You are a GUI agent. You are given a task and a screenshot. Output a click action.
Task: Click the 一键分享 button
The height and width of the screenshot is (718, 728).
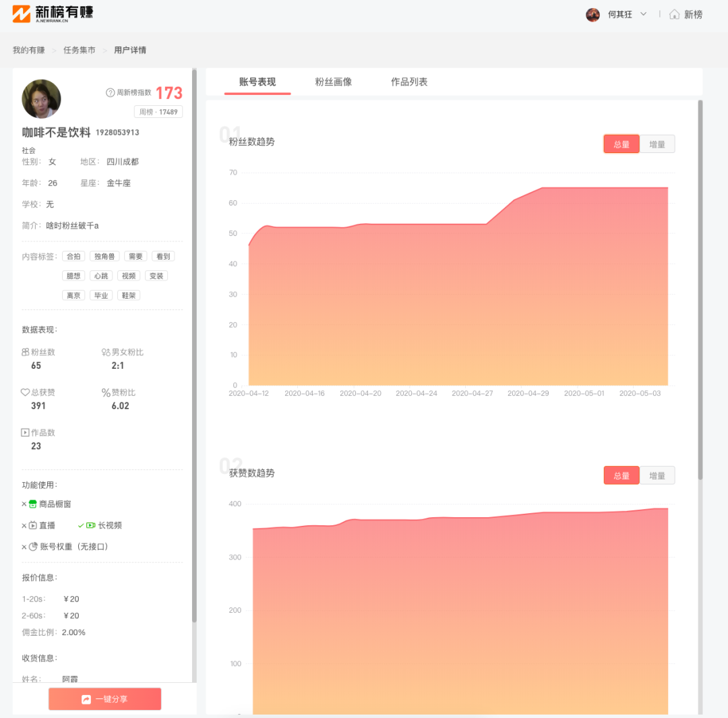104,699
